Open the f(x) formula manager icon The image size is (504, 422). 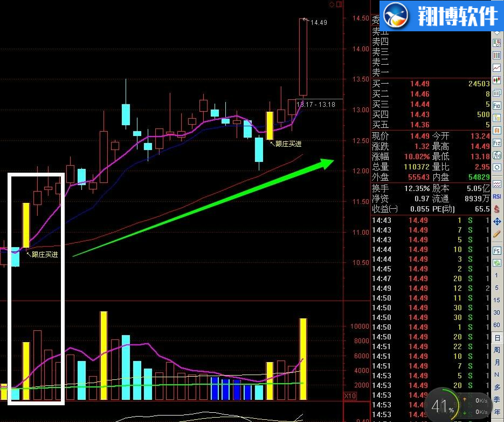pos(496,155)
